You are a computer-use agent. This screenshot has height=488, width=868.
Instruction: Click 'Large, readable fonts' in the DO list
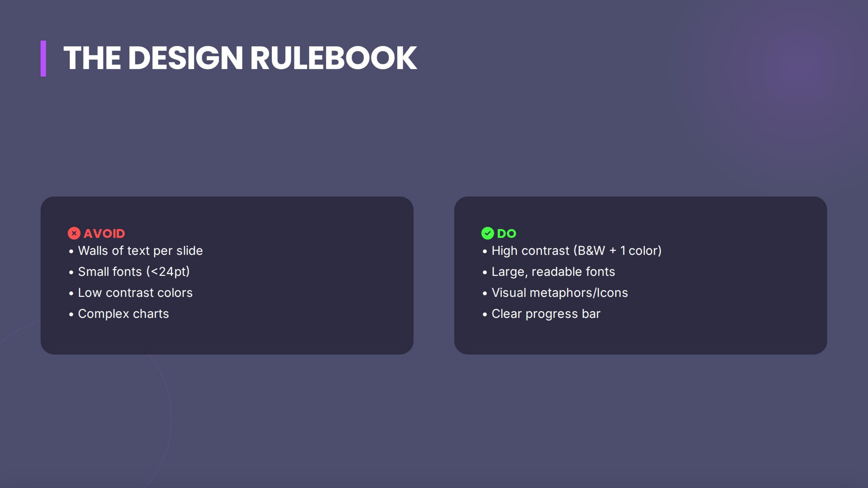point(553,272)
